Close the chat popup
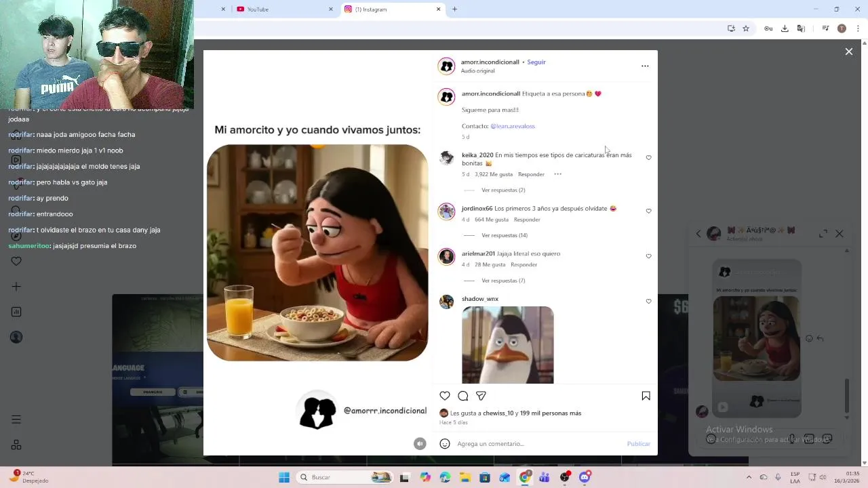868x488 pixels. click(840, 234)
